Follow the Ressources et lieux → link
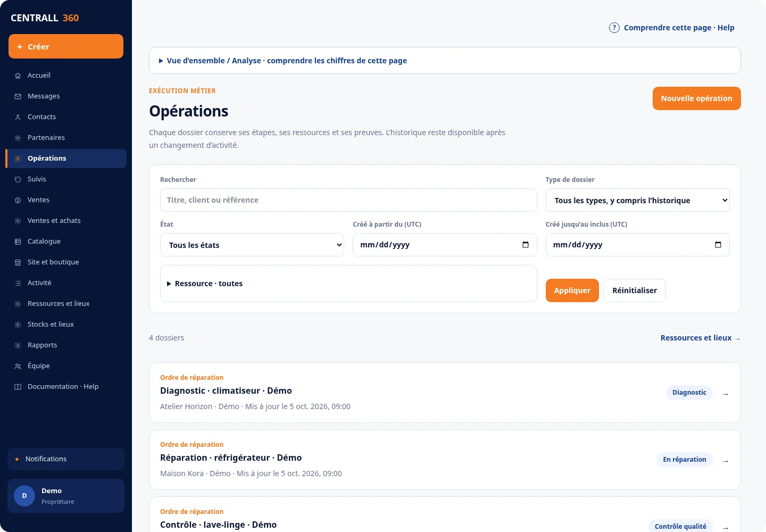 coord(700,338)
